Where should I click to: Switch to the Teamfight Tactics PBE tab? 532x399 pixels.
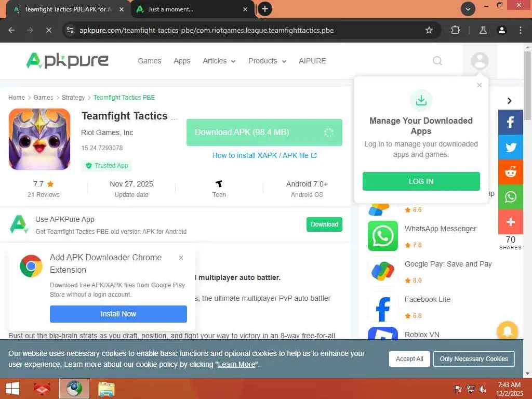[68, 9]
